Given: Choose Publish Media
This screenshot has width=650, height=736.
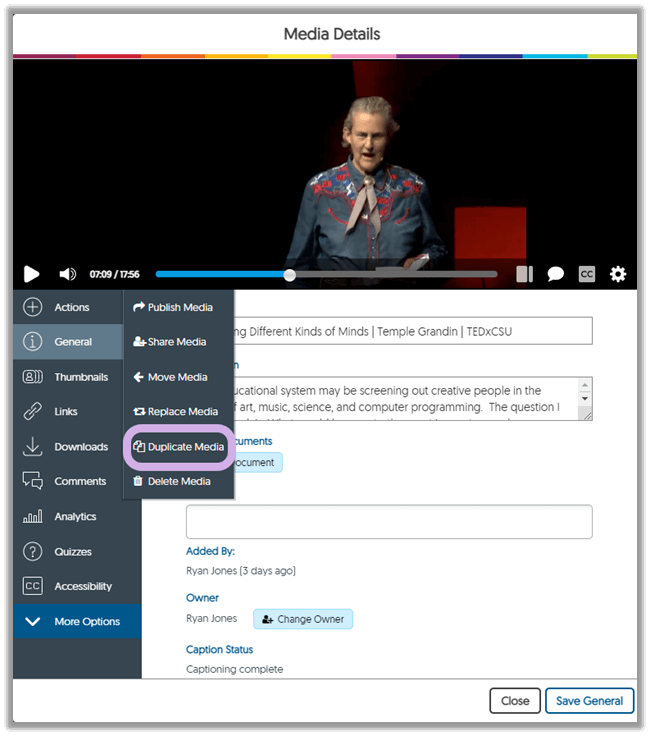Looking at the screenshot, I should 173,307.
